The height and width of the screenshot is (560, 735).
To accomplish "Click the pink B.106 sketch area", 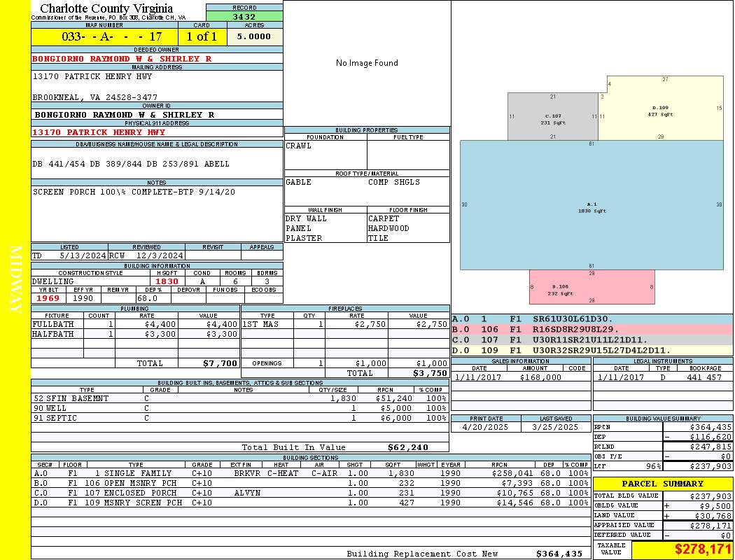I will (x=592, y=287).
